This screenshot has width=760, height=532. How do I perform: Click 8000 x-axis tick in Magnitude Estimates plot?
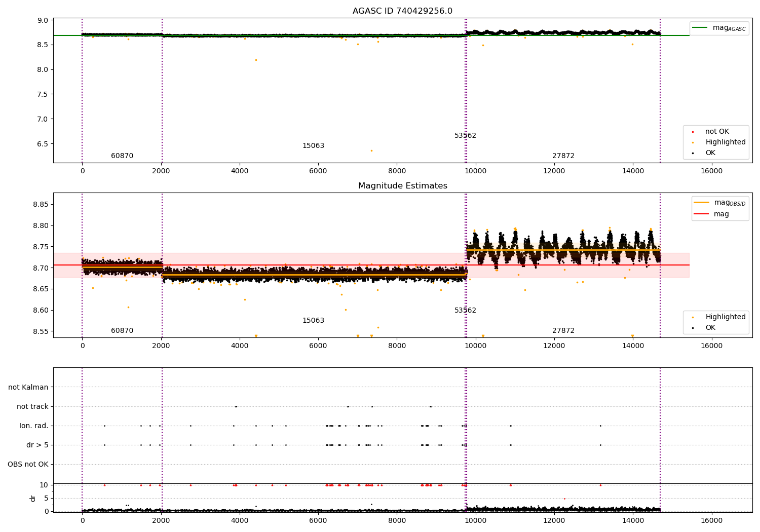point(397,346)
